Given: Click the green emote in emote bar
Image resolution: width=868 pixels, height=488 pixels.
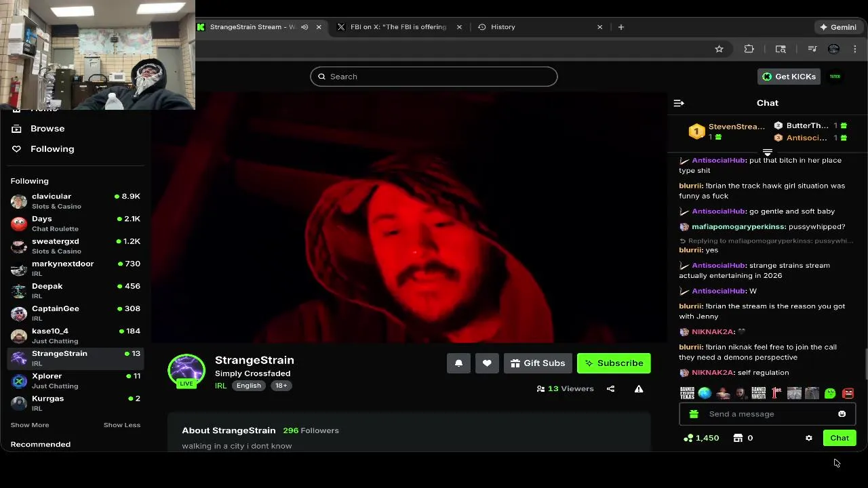Looking at the screenshot, I should click(x=830, y=393).
